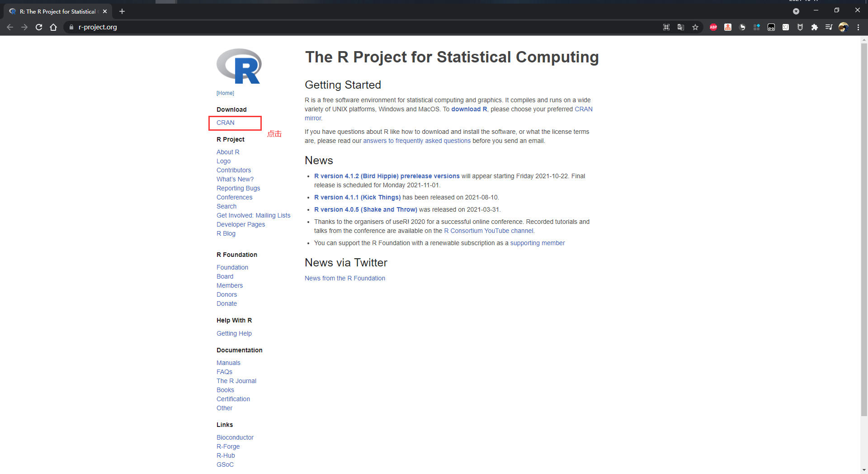Click the Adblock Plus extension icon
This screenshot has height=474, width=868.
[x=713, y=27]
